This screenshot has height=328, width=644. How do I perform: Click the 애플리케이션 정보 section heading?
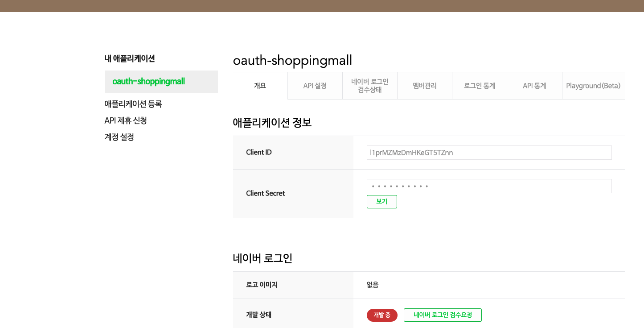[272, 122]
